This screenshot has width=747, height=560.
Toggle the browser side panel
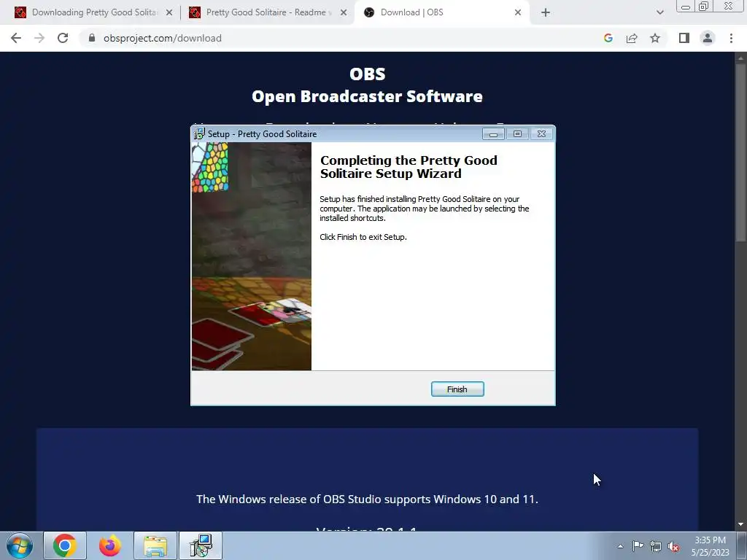684,38
